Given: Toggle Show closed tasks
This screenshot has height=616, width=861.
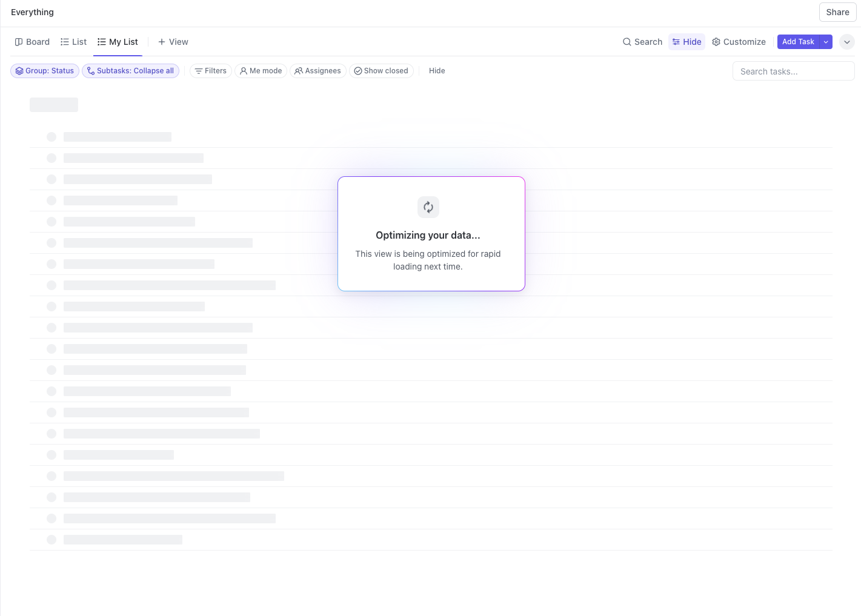Looking at the screenshot, I should coord(381,71).
